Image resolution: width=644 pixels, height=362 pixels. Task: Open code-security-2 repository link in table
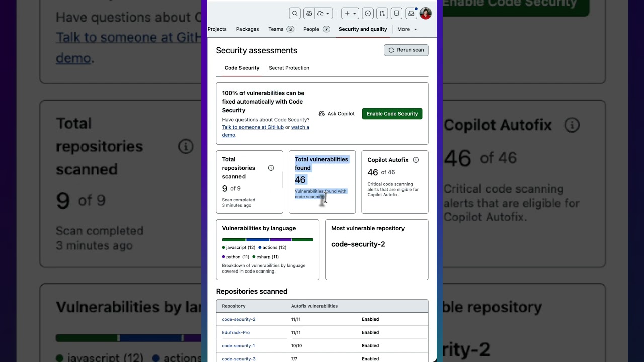pyautogui.click(x=238, y=319)
